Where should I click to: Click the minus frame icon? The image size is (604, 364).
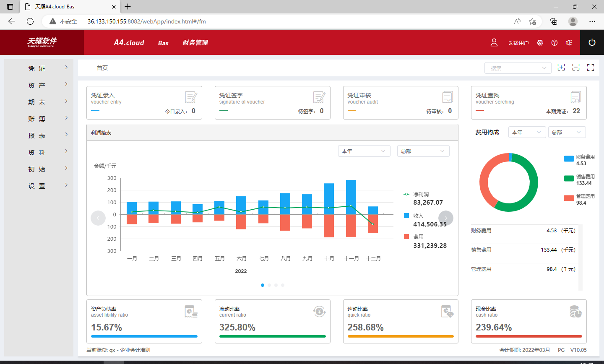pyautogui.click(x=576, y=67)
